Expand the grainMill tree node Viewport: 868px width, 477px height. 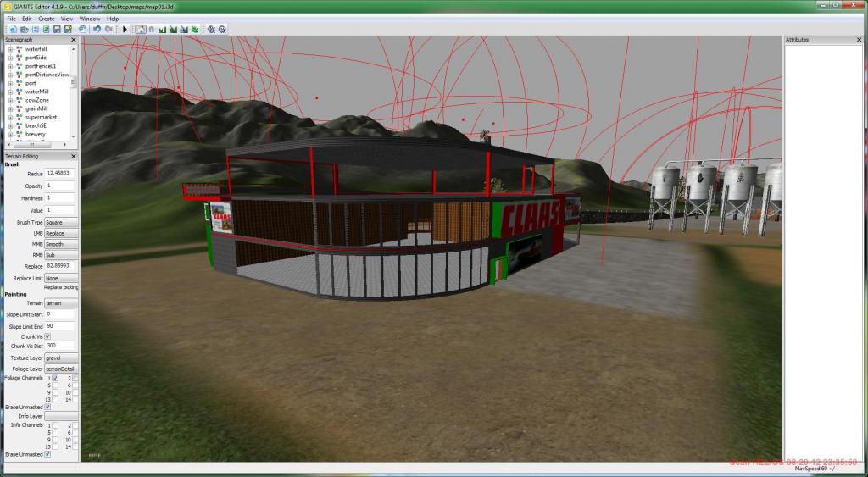(x=10, y=109)
